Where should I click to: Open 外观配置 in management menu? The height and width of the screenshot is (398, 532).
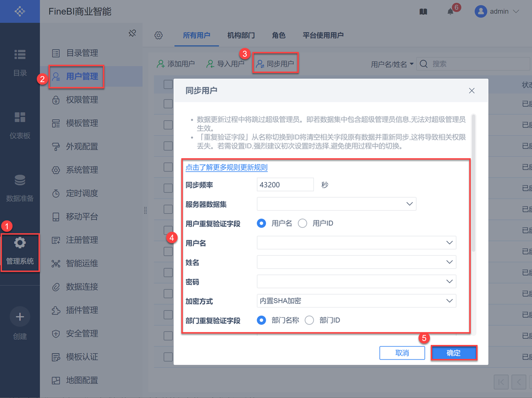pyautogui.click(x=91, y=147)
